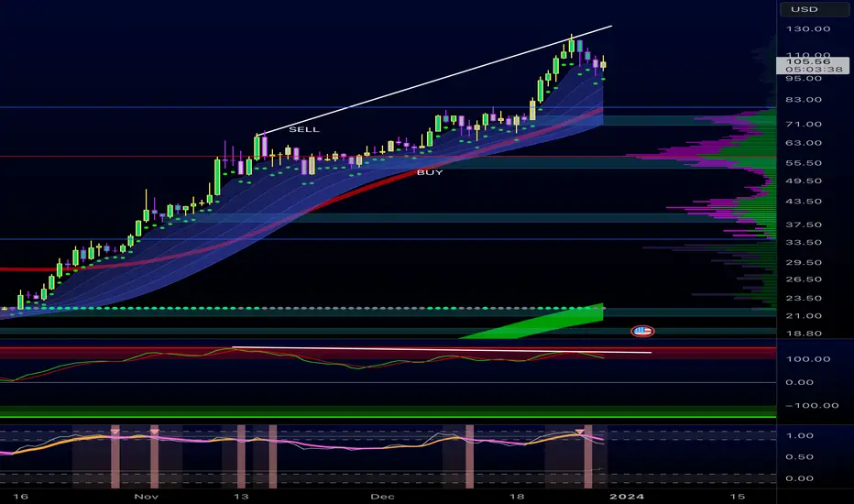Click the 55.50 price scale label

point(804,163)
